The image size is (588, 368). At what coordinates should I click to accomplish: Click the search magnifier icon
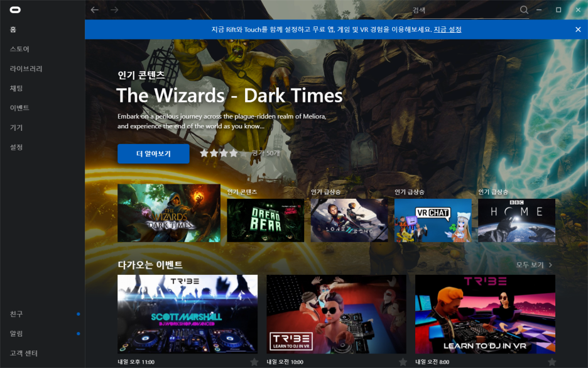pyautogui.click(x=524, y=10)
